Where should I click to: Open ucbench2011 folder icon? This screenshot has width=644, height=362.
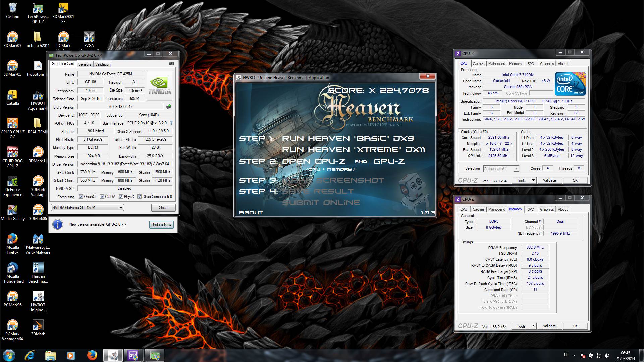coord(38,40)
